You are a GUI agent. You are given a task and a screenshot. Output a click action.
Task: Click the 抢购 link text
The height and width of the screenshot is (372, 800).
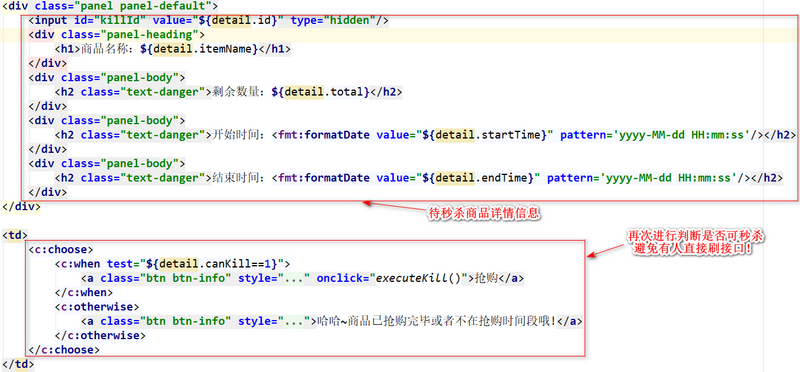(486, 279)
